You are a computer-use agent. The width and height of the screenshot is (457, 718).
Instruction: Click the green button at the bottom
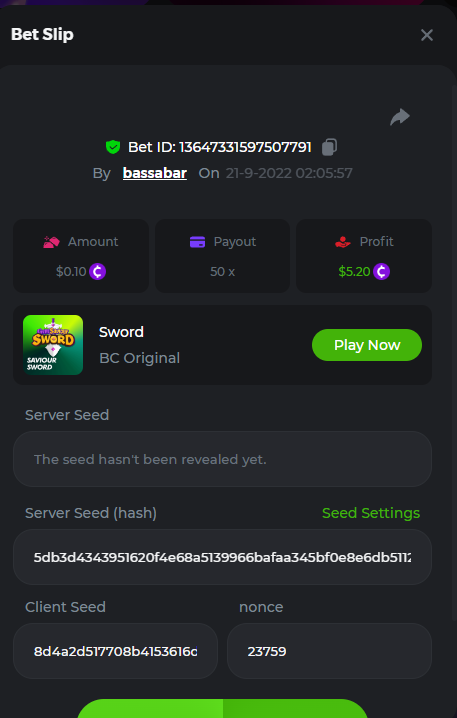[x=223, y=708]
